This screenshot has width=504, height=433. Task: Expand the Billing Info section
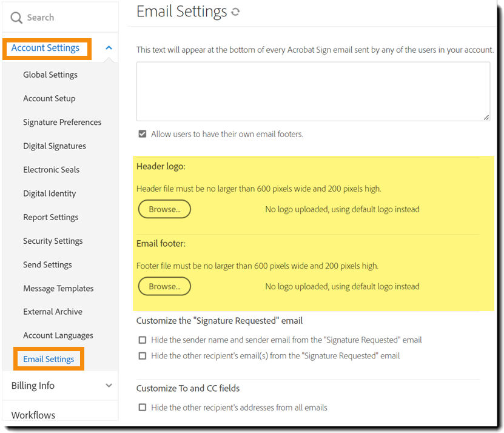(x=109, y=385)
